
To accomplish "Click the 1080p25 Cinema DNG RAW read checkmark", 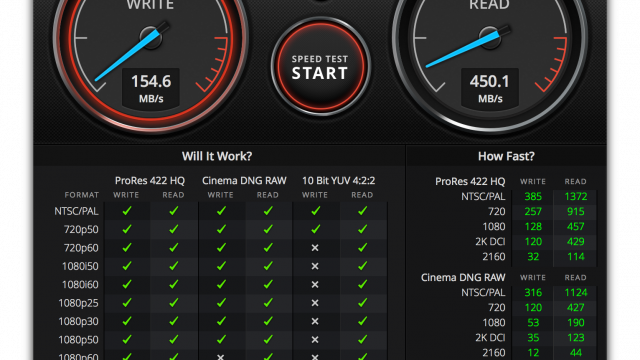I will point(268,303).
